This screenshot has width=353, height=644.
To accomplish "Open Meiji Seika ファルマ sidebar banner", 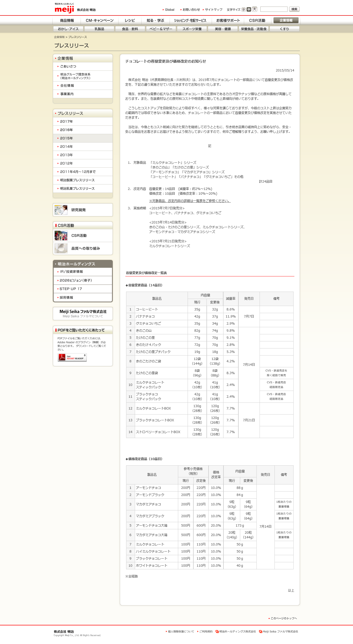I will (83, 314).
